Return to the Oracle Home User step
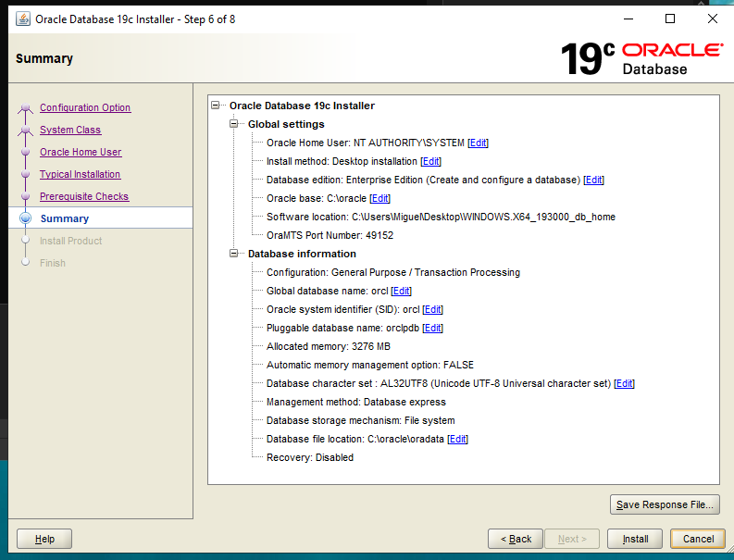This screenshot has height=560, width=734. point(81,152)
